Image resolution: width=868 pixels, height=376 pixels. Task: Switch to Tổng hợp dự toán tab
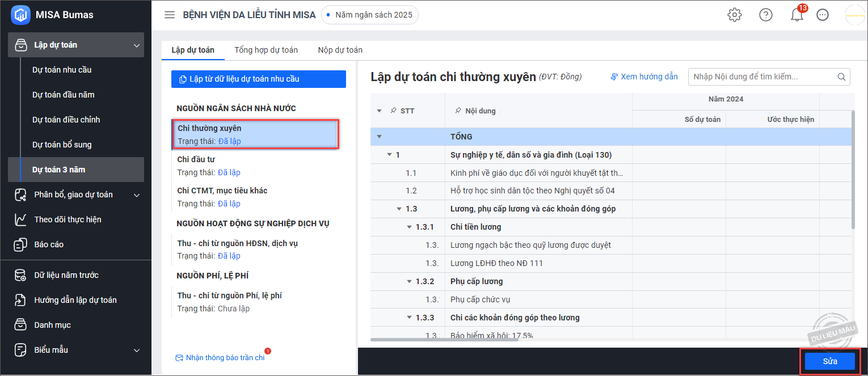pyautogui.click(x=266, y=50)
